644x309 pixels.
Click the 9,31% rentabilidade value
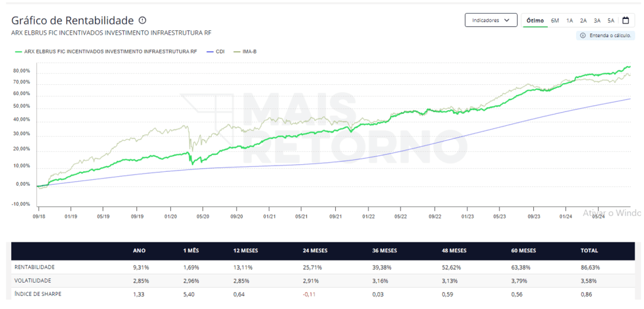(140, 267)
